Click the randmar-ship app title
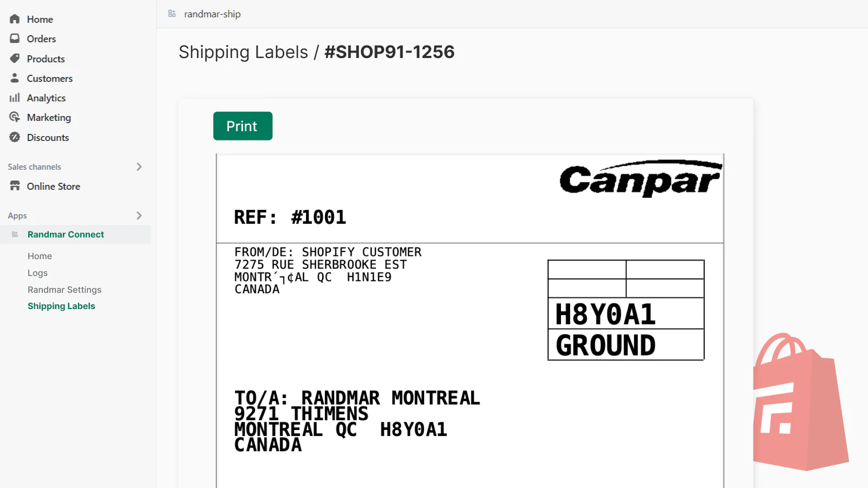The height and width of the screenshot is (488, 868). pos(212,14)
